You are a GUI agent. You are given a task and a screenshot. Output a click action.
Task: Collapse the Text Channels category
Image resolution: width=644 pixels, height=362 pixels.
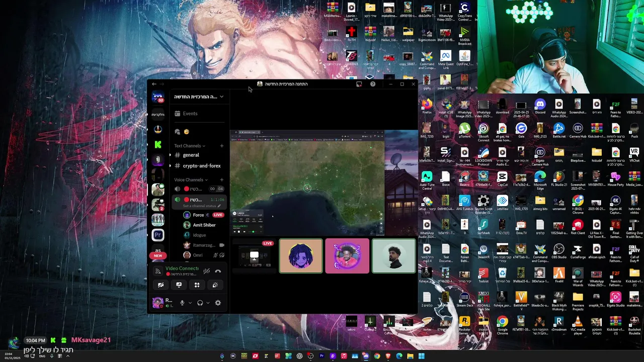coord(190,146)
